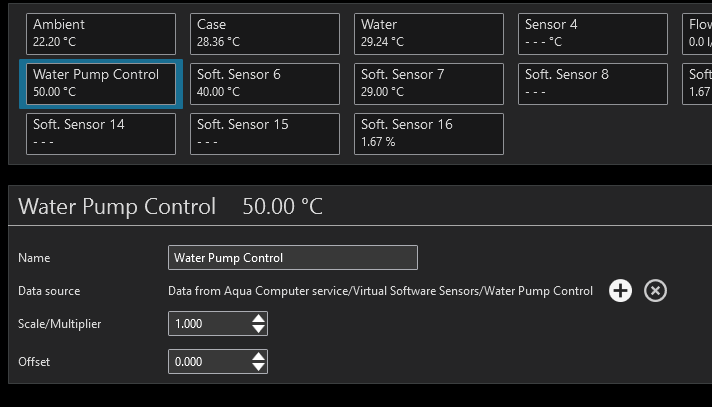Choose the Soft. Sensor 6 tile
Screen dimensions: 712x407
pos(265,83)
